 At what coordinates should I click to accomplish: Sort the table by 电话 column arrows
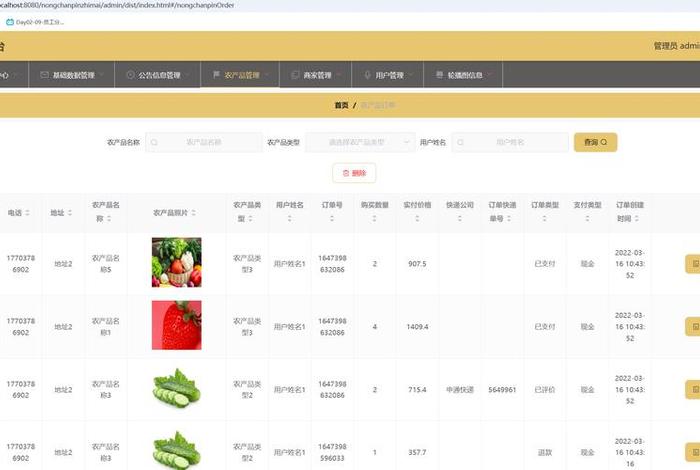pos(27,212)
